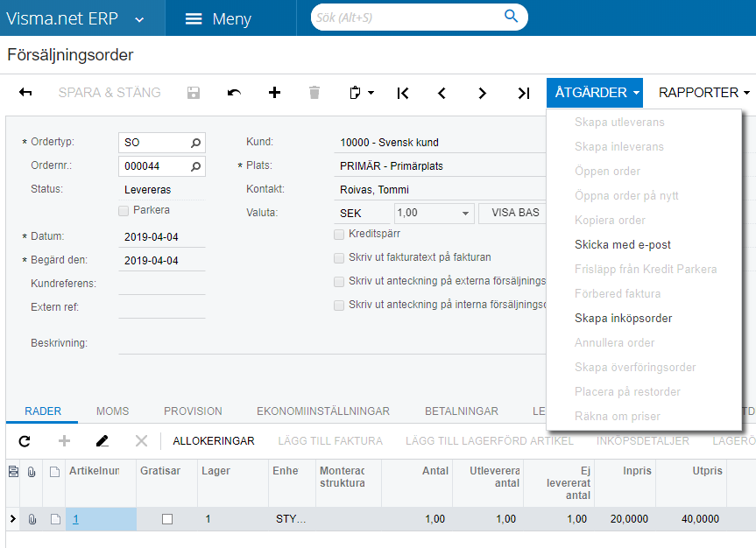756x548 pixels.
Task: Click the Sök search input field
Action: pyautogui.click(x=407, y=18)
